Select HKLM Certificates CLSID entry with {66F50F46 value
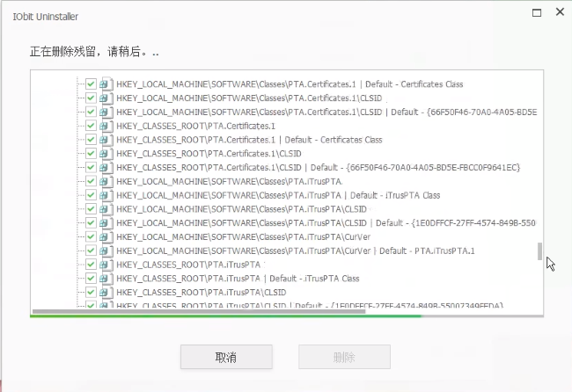Image resolution: width=572 pixels, height=392 pixels. (x=326, y=112)
